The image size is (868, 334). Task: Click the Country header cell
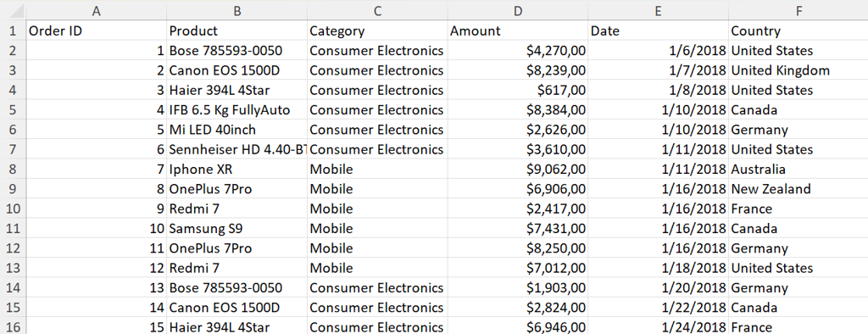point(798,31)
